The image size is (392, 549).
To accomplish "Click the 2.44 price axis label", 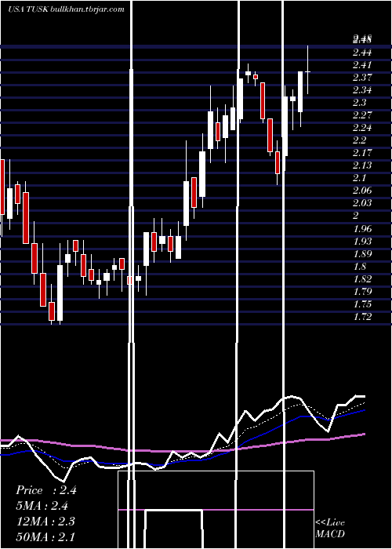I will [x=362, y=53].
